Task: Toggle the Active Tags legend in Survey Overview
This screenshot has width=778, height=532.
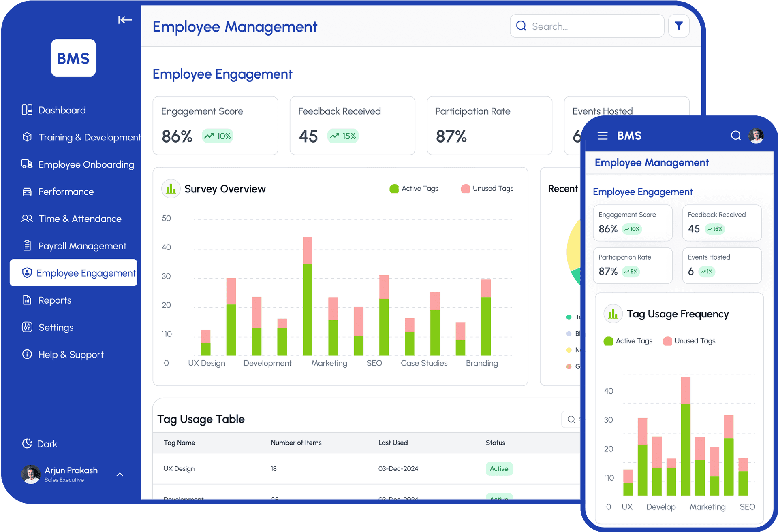Action: coord(413,188)
